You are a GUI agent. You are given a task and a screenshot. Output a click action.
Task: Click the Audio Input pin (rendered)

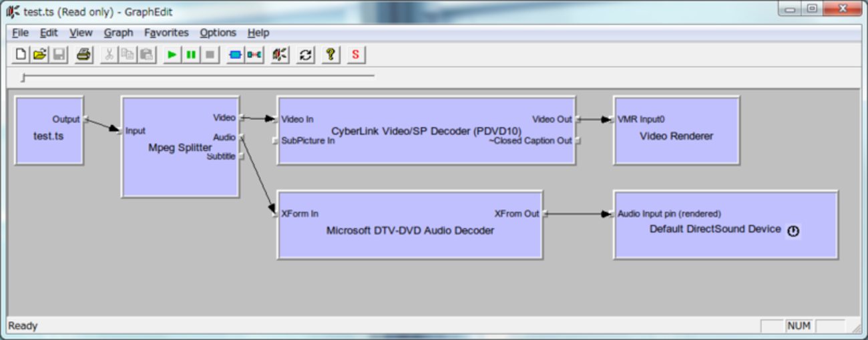[x=612, y=214]
